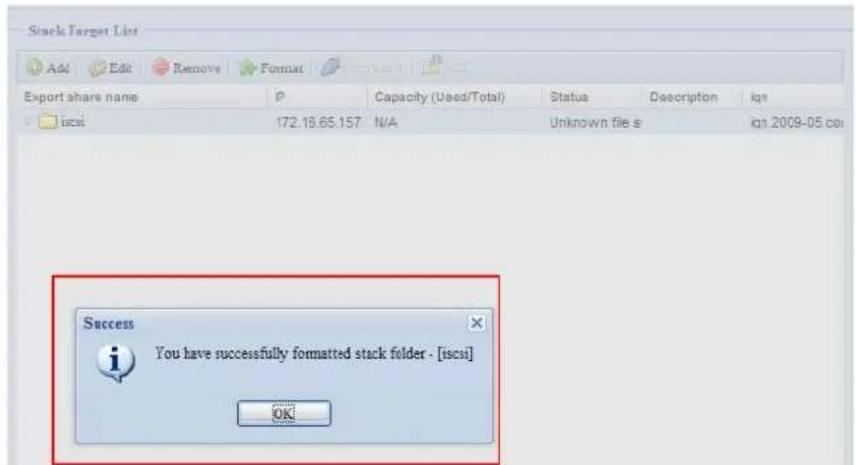Sort by Capacity (Used/Total) column
This screenshot has width=856, height=465.
coord(439,97)
